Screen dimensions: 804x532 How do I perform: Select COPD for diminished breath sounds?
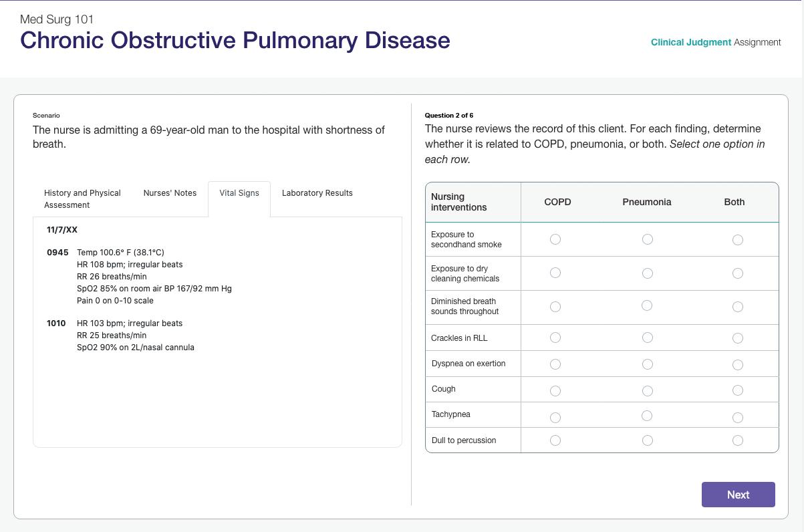(555, 307)
